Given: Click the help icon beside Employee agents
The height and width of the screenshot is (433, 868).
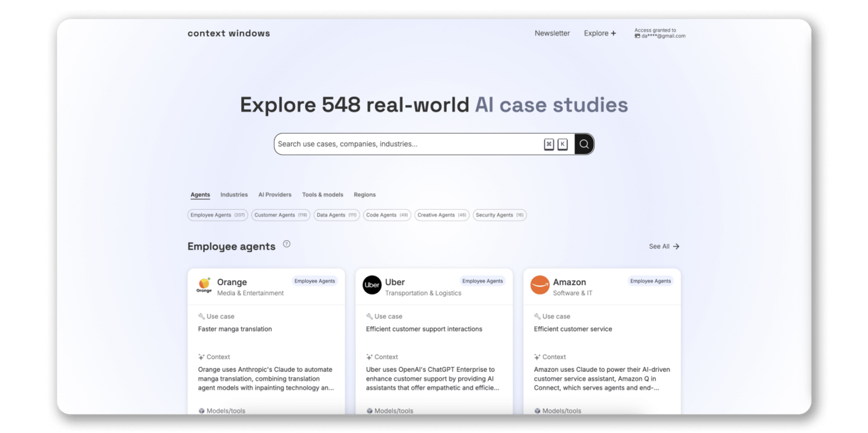Looking at the screenshot, I should tap(287, 244).
